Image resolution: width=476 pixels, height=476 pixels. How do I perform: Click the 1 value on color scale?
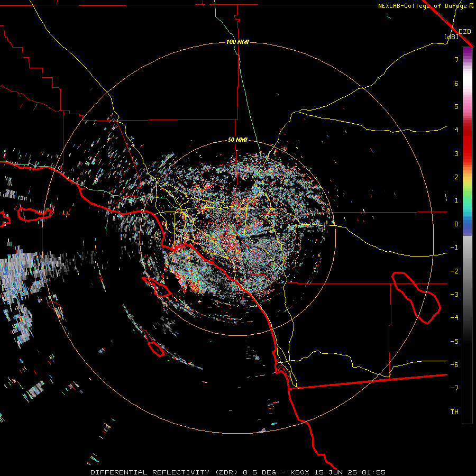456,200
